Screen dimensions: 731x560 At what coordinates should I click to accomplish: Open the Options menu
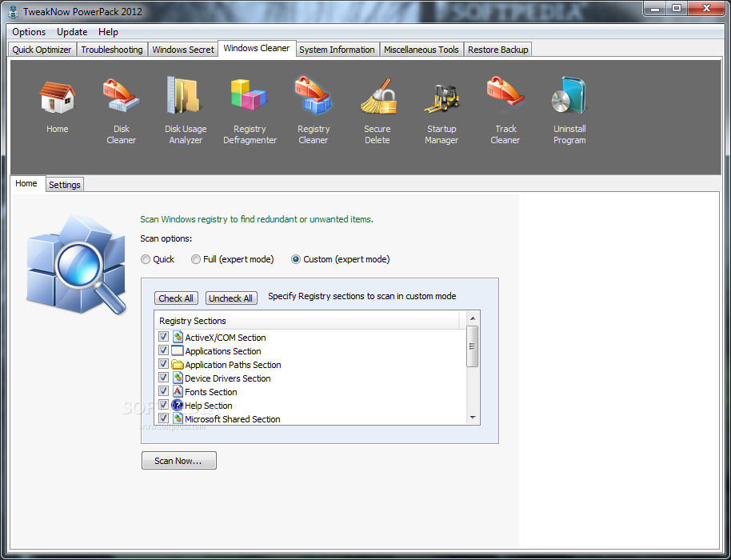29,32
